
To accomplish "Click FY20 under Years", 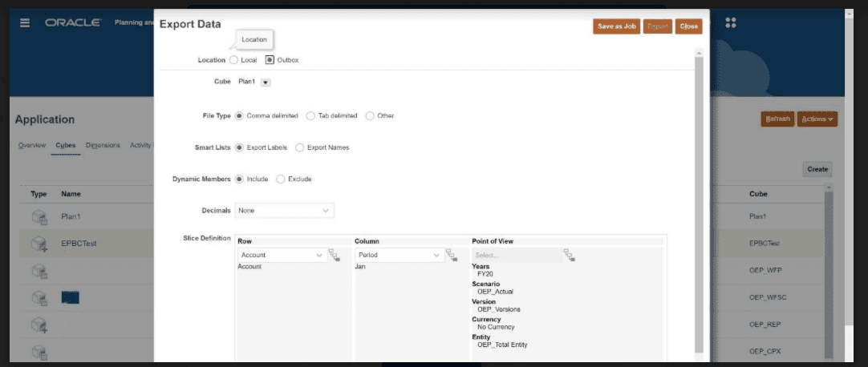I will click(485, 273).
